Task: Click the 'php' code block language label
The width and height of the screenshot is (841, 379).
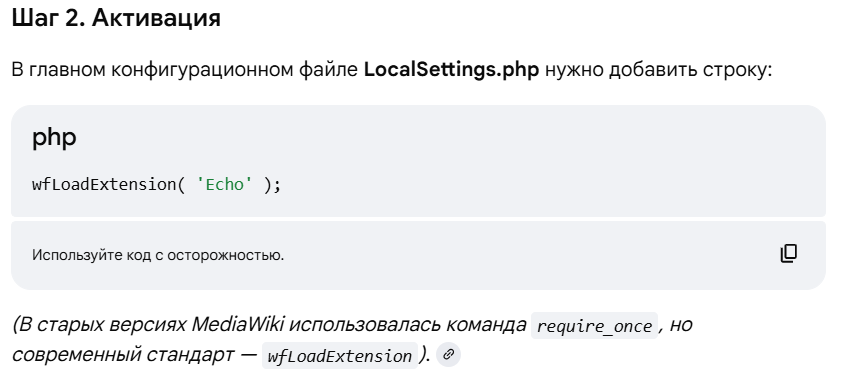Action: (54, 138)
